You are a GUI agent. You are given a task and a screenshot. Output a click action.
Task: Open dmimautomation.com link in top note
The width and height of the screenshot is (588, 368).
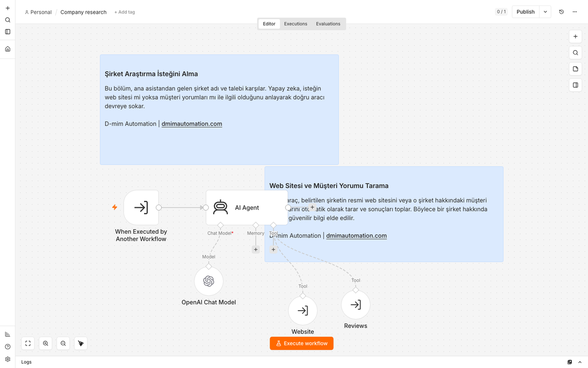click(x=192, y=124)
